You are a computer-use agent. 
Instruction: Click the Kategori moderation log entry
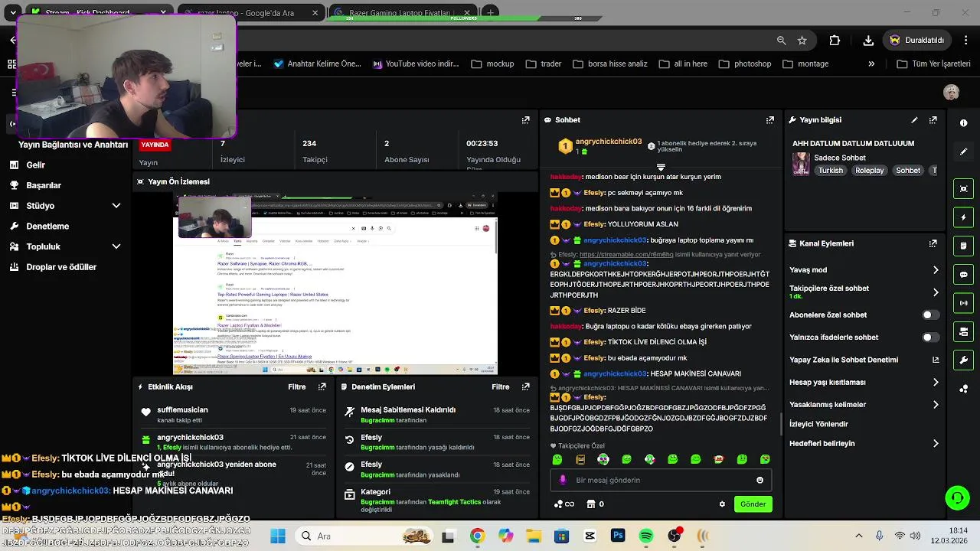[x=437, y=500]
